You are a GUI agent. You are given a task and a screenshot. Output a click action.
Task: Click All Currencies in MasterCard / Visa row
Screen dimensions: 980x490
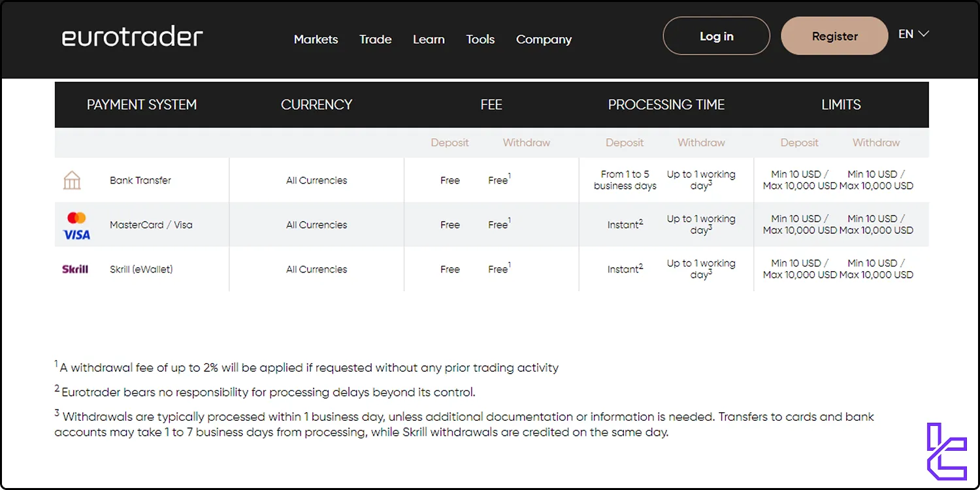pyautogui.click(x=317, y=225)
